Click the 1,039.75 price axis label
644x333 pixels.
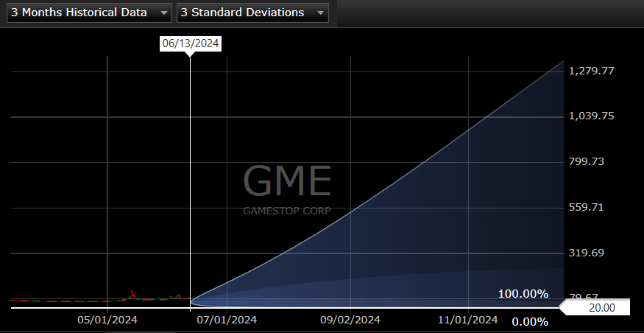pyautogui.click(x=592, y=116)
